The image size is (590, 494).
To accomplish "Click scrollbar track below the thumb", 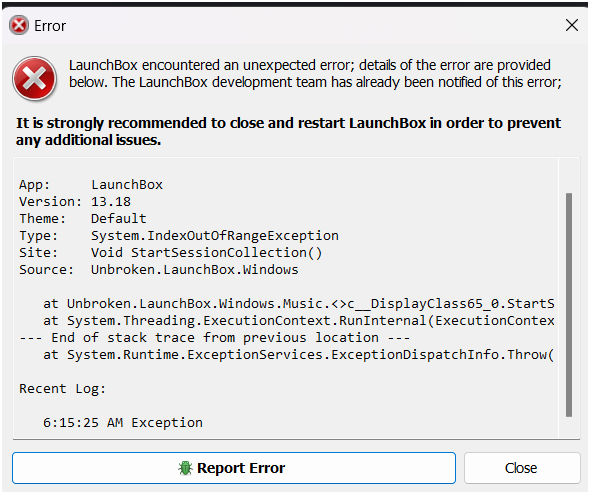I will coord(569,427).
